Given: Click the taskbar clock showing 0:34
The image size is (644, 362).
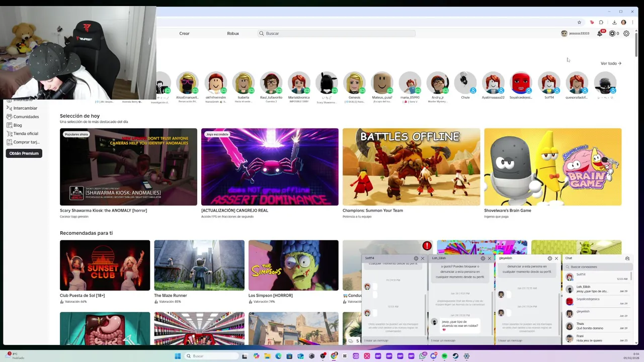Looking at the screenshot, I should [x=632, y=356].
